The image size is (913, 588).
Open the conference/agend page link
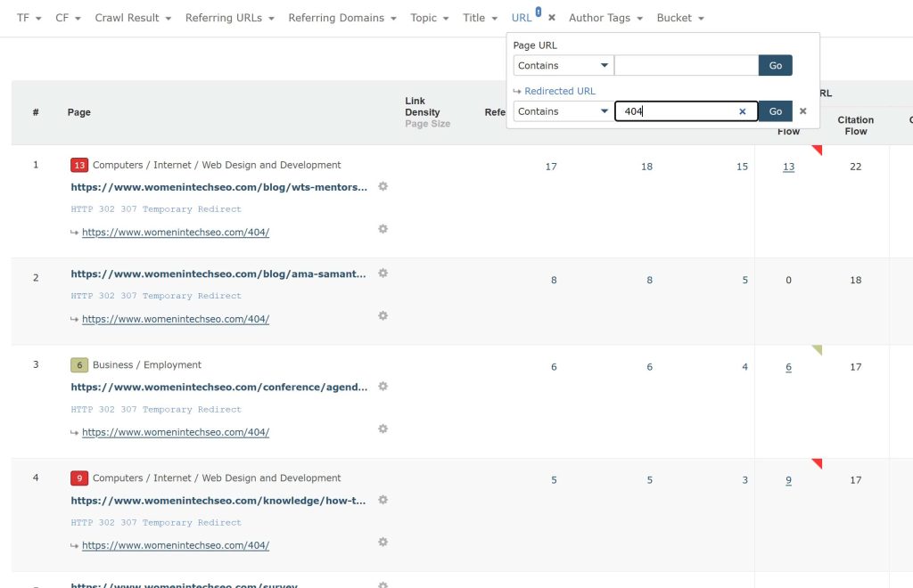219,388
